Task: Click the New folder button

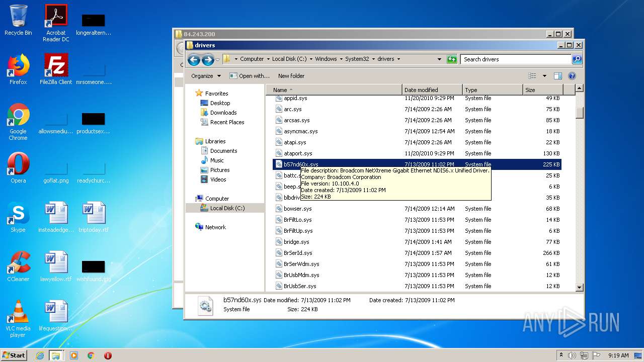Action: click(291, 76)
